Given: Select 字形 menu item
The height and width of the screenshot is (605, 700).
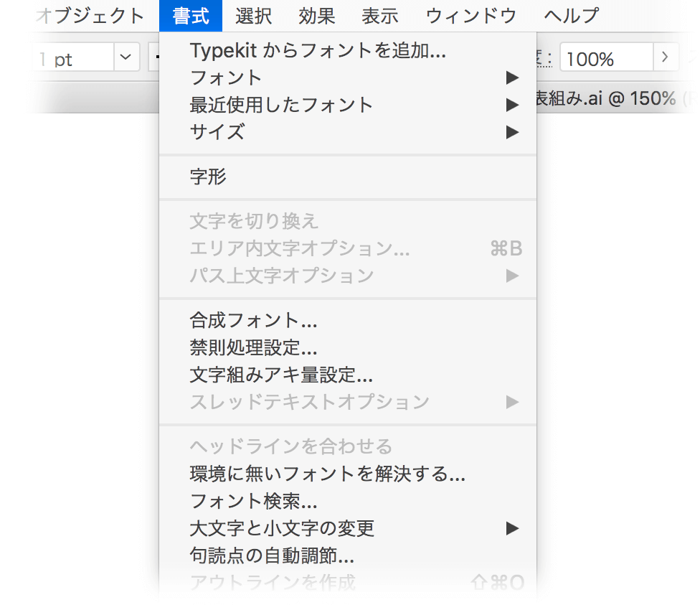Looking at the screenshot, I should pos(208,177).
